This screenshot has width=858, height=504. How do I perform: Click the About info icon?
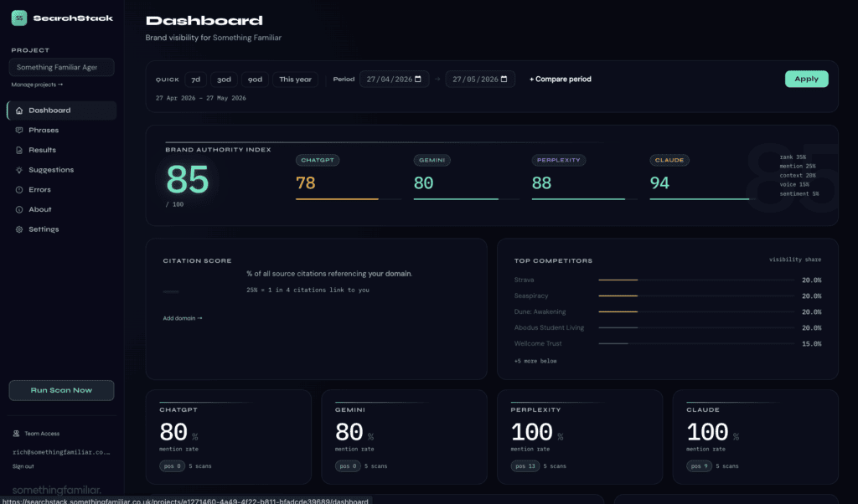[x=19, y=209]
